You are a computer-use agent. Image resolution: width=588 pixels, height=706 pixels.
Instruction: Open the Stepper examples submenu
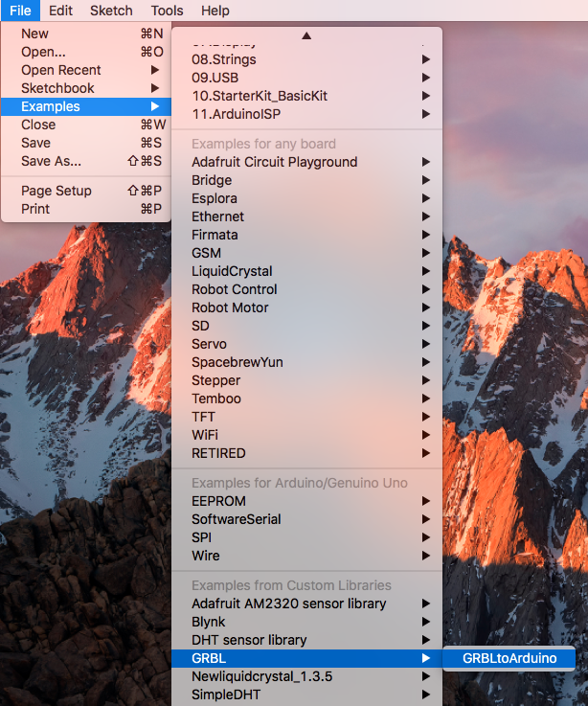pyautogui.click(x=306, y=380)
